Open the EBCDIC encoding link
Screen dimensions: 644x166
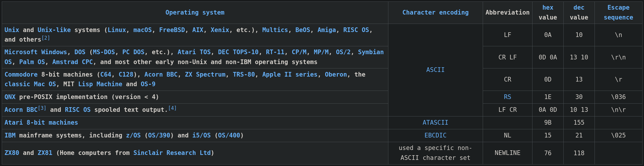pyautogui.click(x=435, y=135)
